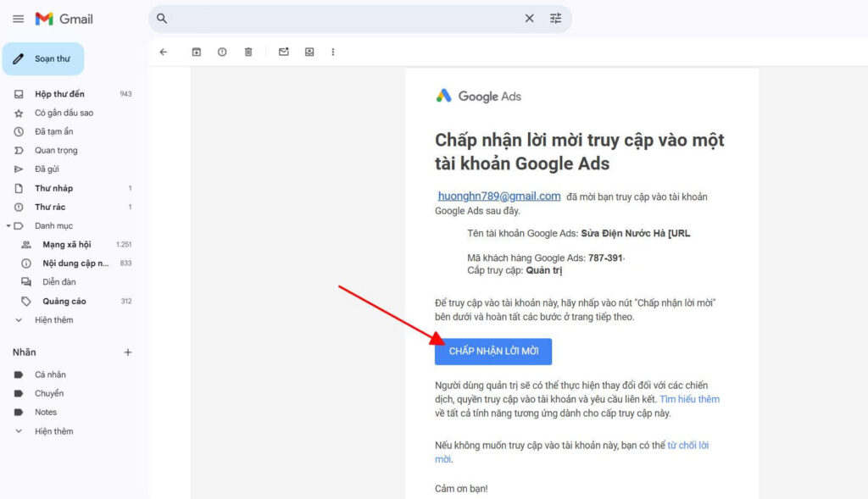Click access level Quản trị text
The height and width of the screenshot is (499, 868).
[x=543, y=270]
